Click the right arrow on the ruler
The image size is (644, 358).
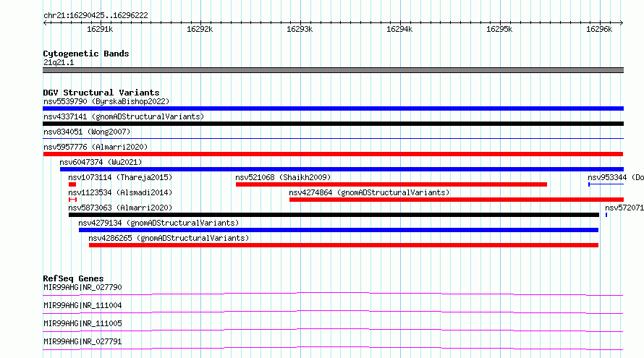click(x=622, y=22)
